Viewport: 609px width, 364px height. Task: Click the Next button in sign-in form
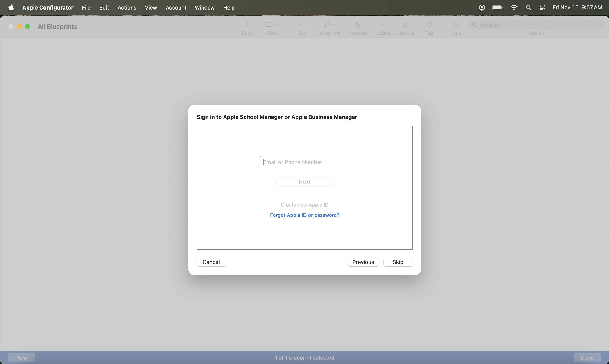tap(304, 182)
